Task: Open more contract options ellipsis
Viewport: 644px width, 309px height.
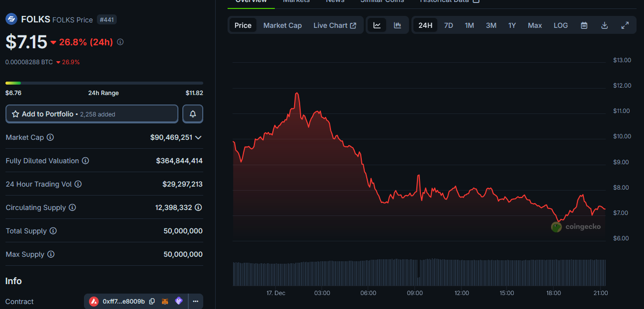Action: (x=195, y=301)
